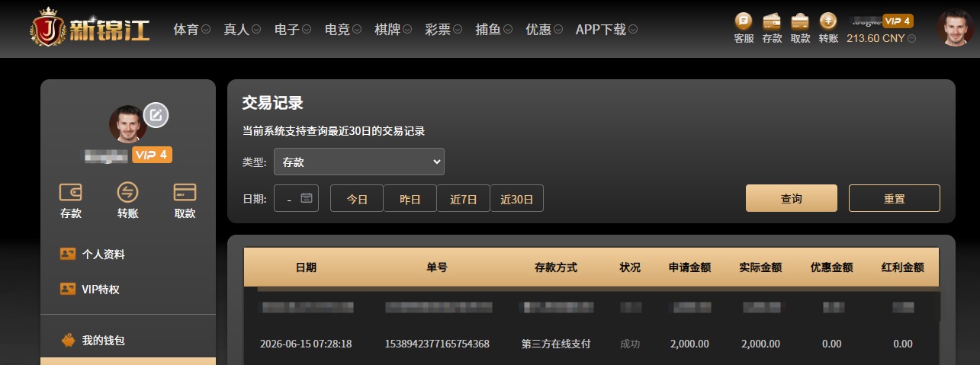
Task: Expand the 体育 navigation menu
Action: pyautogui.click(x=192, y=29)
